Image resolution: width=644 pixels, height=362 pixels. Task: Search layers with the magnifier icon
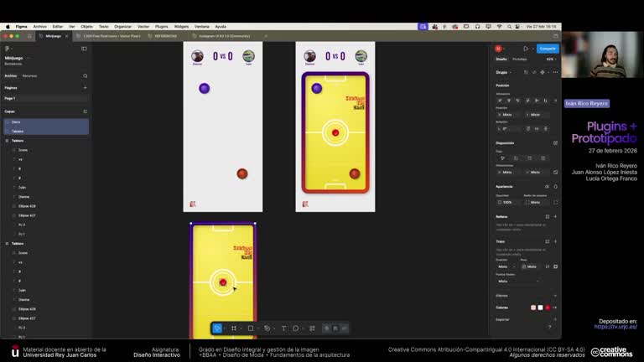point(85,76)
